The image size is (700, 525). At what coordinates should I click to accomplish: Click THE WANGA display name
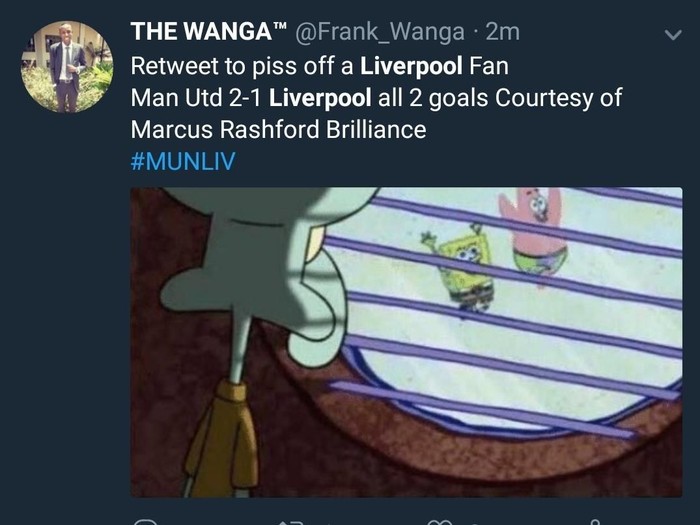click(x=208, y=31)
